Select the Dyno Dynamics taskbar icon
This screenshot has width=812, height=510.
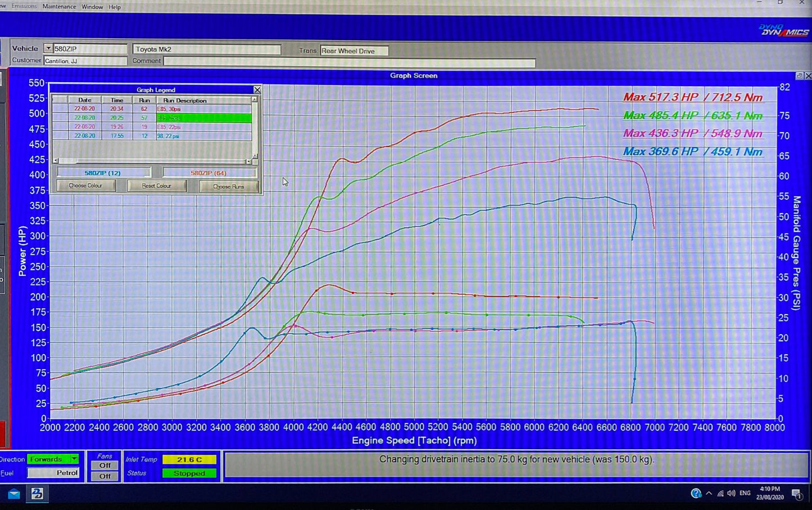pyautogui.click(x=37, y=494)
